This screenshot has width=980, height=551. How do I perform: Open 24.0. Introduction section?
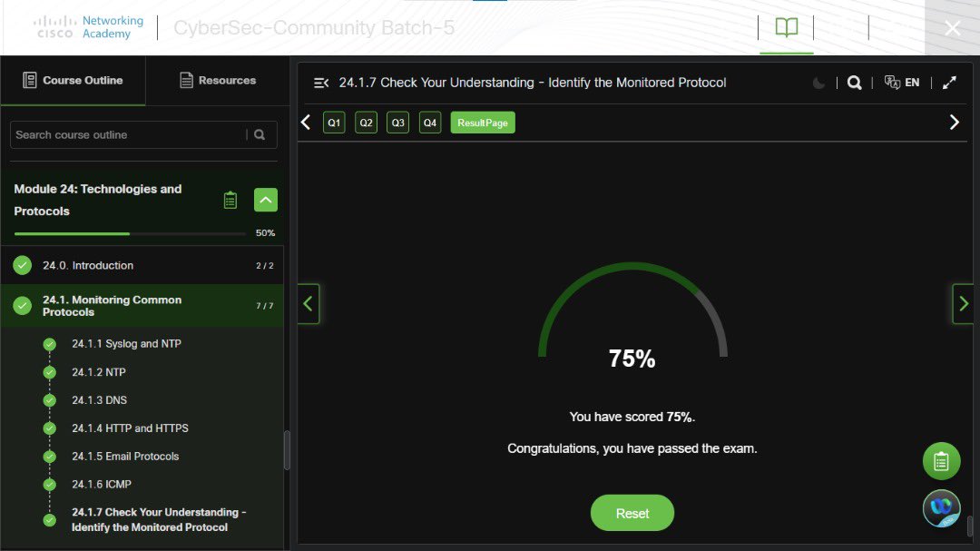pyautogui.click(x=142, y=265)
